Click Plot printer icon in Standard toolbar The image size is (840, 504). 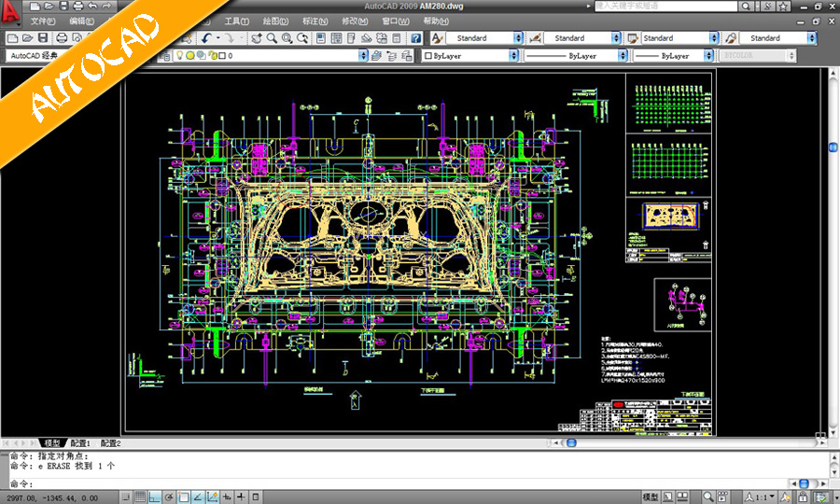click(62, 38)
